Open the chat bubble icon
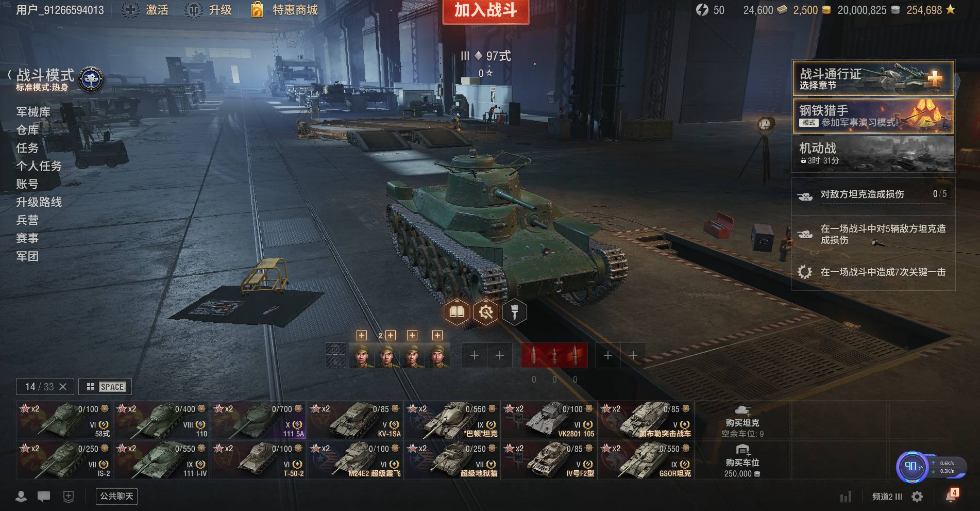 pos(44,497)
